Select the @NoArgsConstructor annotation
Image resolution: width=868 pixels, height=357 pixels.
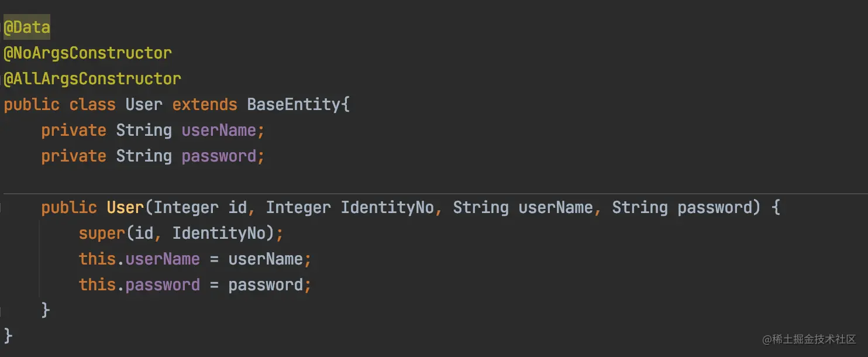point(88,53)
